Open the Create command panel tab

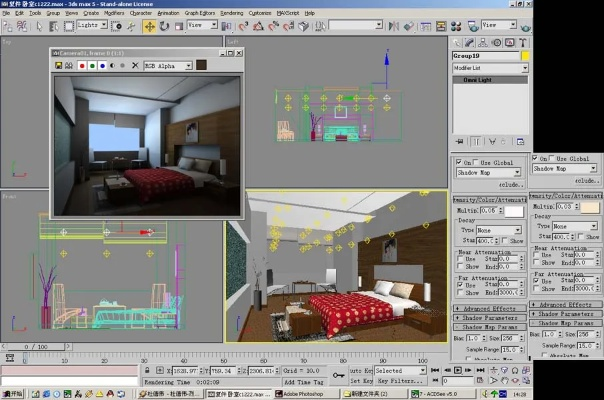(x=457, y=43)
